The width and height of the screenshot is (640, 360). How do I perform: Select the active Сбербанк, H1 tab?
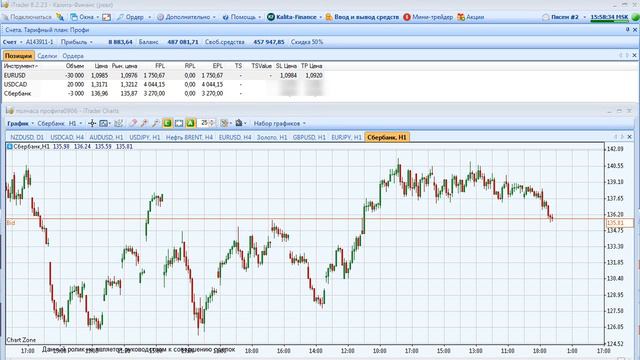[x=387, y=138]
